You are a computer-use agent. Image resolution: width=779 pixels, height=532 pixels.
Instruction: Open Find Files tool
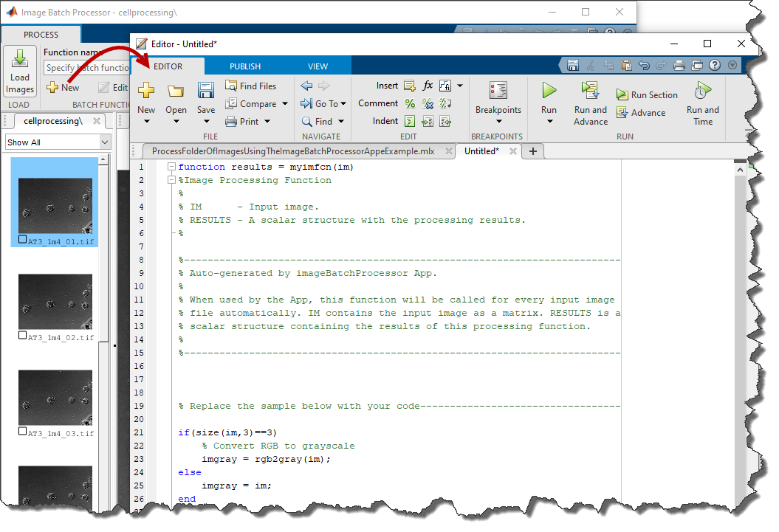251,86
